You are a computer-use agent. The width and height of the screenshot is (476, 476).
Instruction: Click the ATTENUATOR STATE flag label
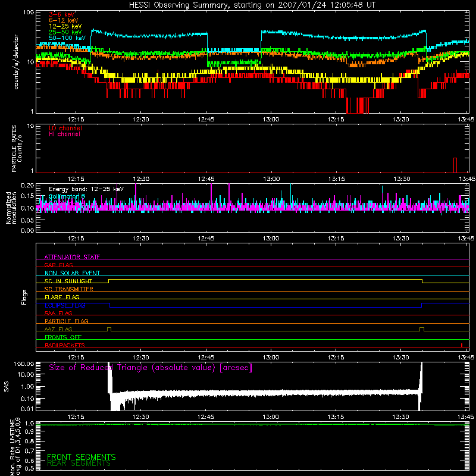[x=72, y=257]
